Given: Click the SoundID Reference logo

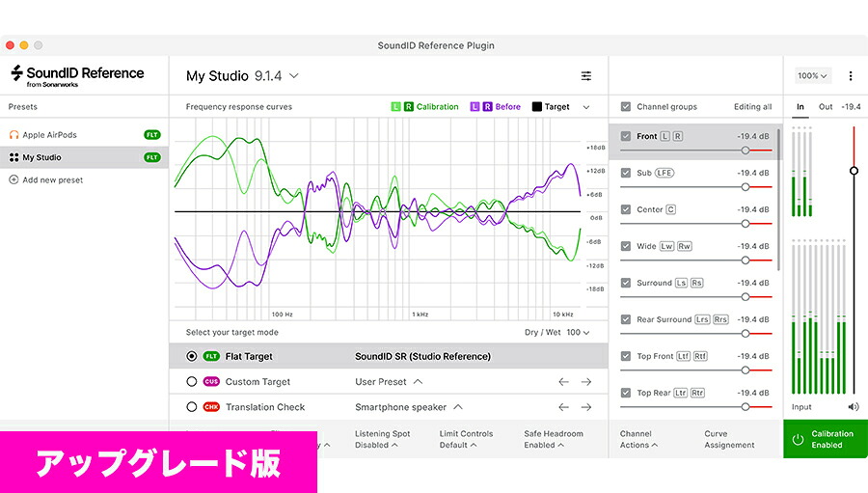Looking at the screenshot, I should 77,76.
